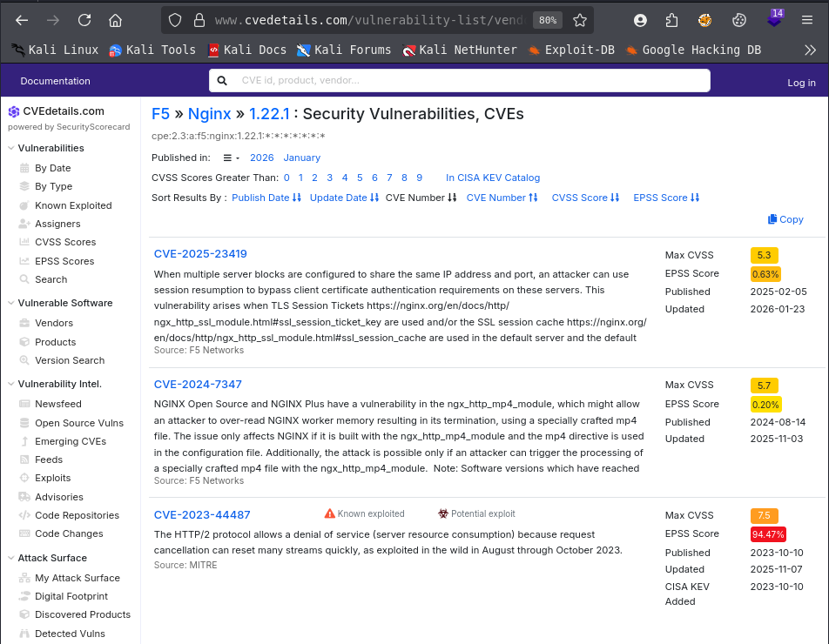Open the Kali NetHunter bookmark
Screen dimensions: 829x644
pyautogui.click(x=459, y=50)
